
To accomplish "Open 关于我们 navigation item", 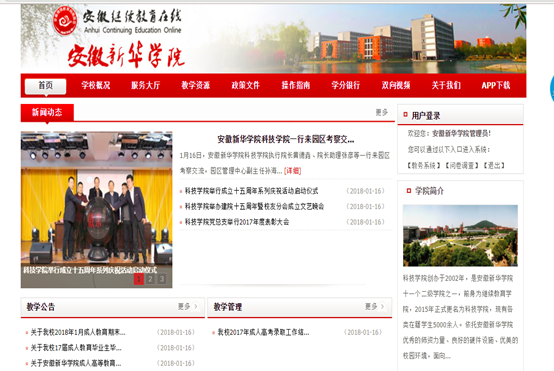I will pyautogui.click(x=446, y=85).
